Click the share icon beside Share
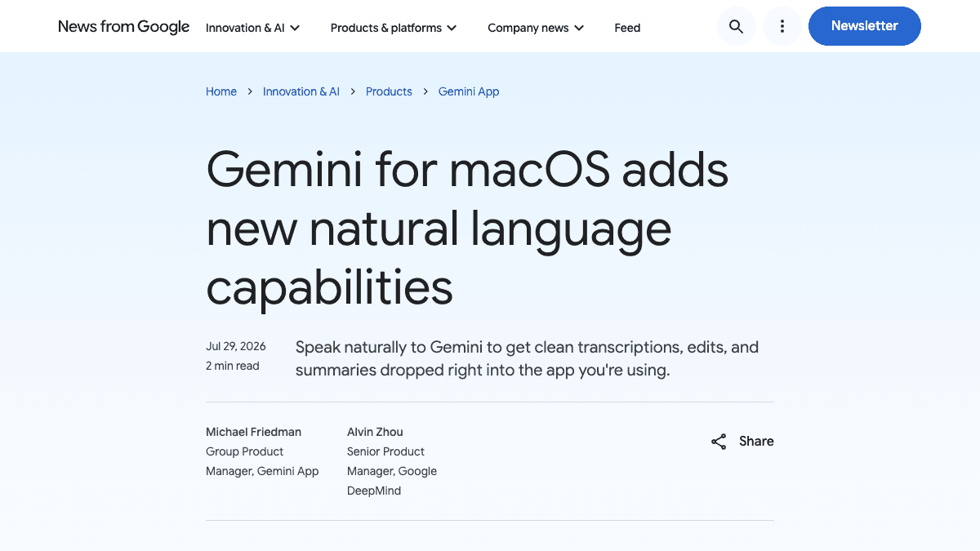This screenshot has width=980, height=551. click(x=719, y=442)
